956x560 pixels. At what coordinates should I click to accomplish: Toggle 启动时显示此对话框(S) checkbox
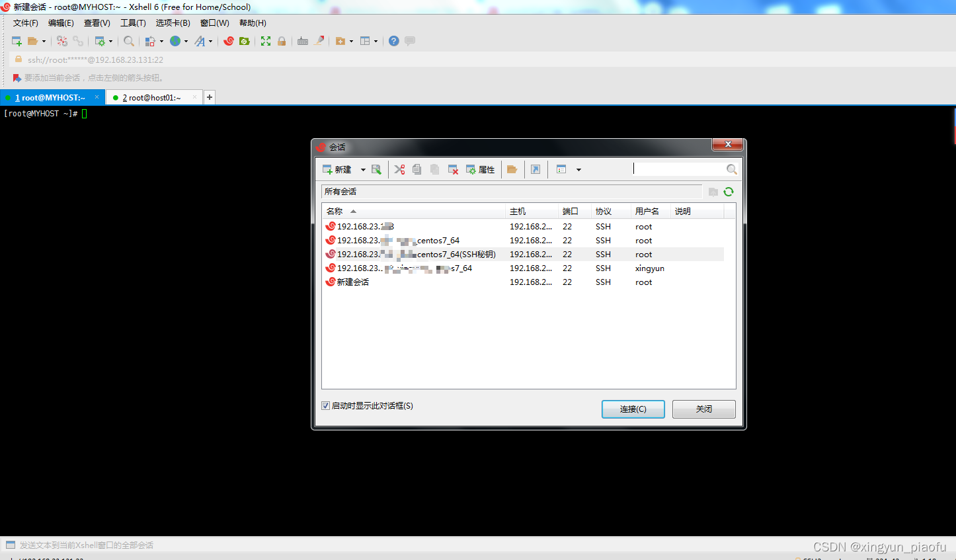click(x=326, y=406)
